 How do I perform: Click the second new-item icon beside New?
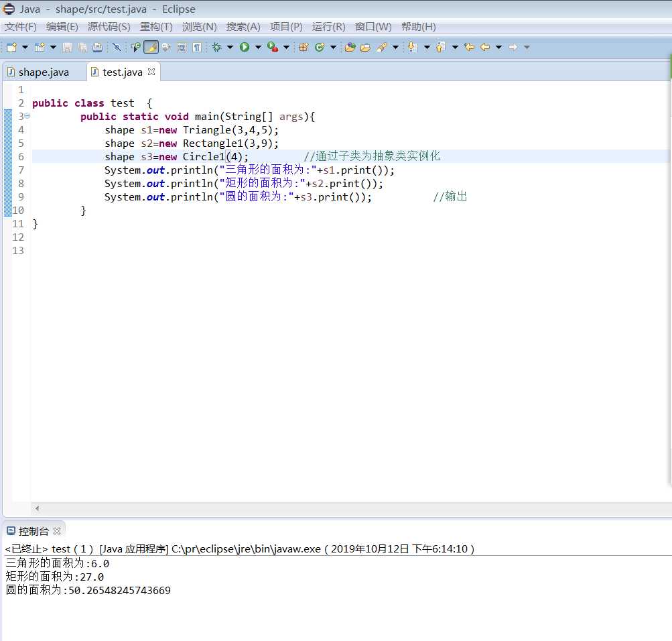point(40,47)
